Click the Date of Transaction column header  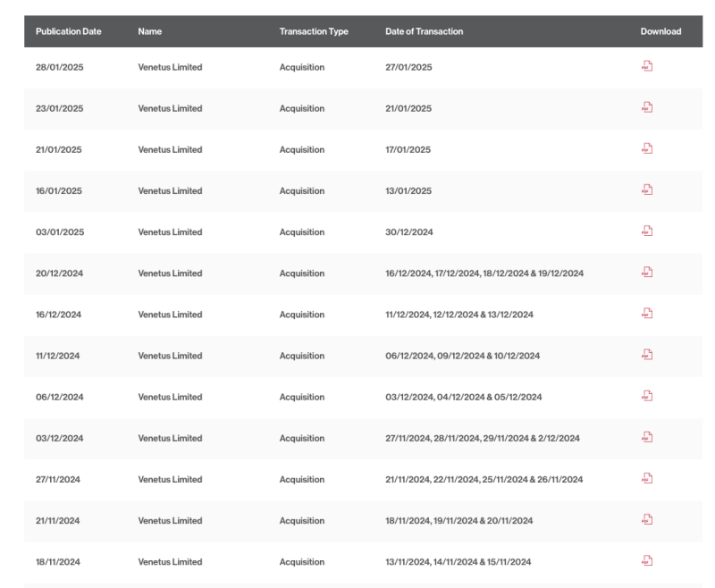tap(424, 31)
